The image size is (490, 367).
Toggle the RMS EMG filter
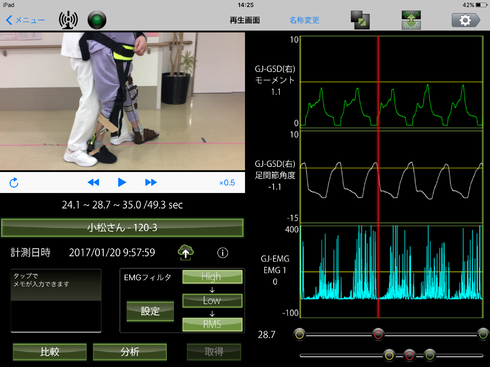(212, 324)
